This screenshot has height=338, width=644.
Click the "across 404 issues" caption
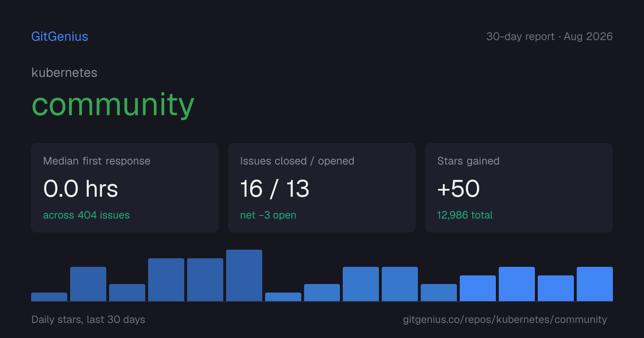click(x=86, y=215)
